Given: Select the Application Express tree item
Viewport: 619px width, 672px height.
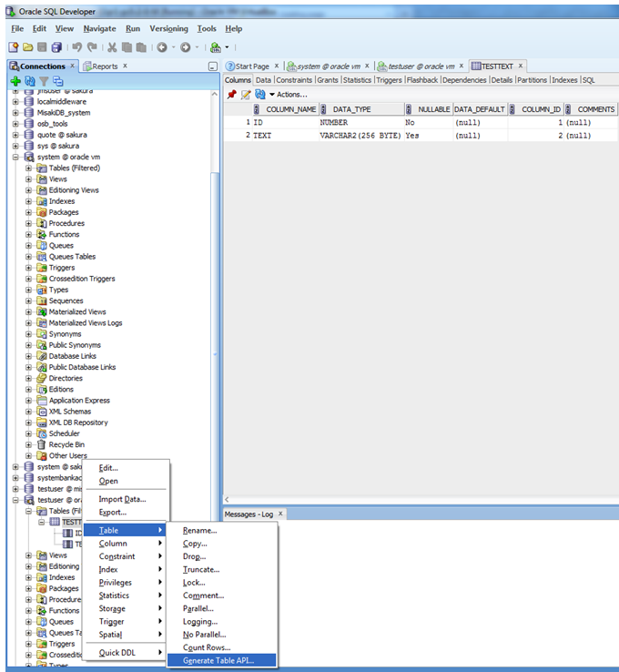Looking at the screenshot, I should click(x=79, y=401).
